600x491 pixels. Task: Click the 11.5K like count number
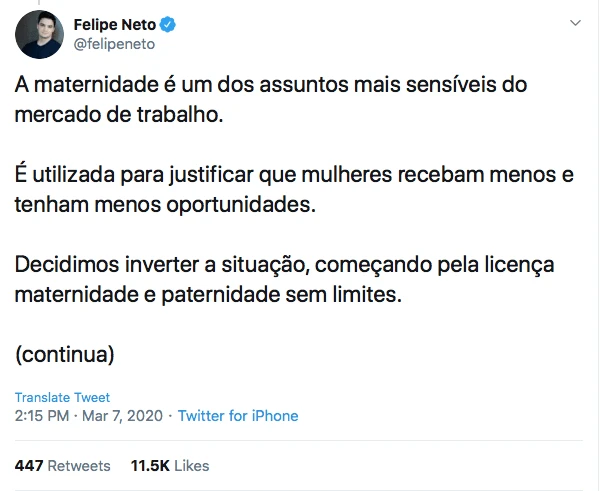tap(149, 465)
